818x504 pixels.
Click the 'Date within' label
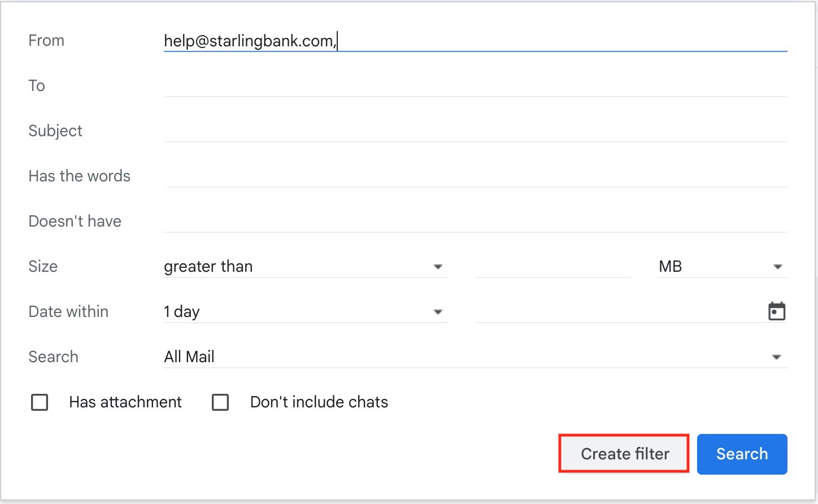point(68,312)
